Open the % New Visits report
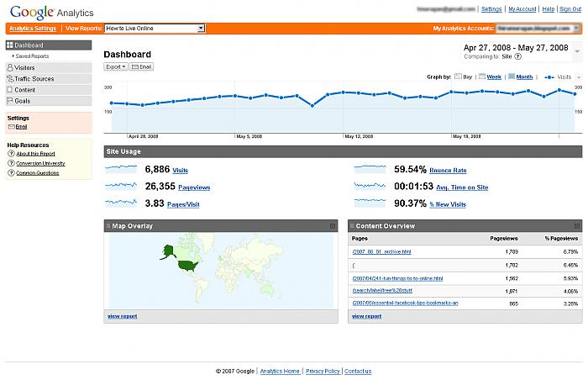This screenshot has width=588, height=380. [448, 204]
